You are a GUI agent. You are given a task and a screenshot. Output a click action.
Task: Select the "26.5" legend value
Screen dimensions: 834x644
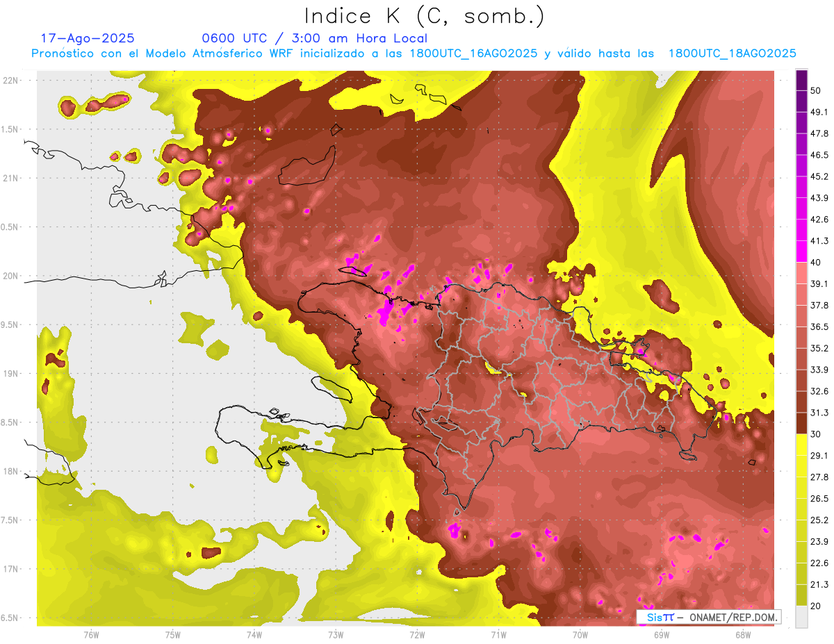tap(819, 499)
